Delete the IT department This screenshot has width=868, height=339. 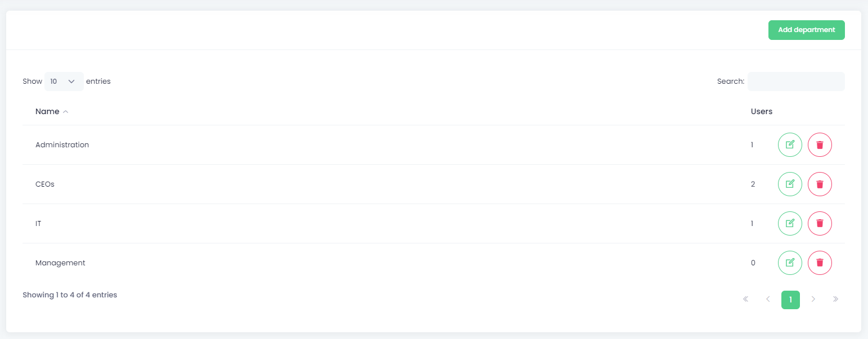[x=820, y=224]
